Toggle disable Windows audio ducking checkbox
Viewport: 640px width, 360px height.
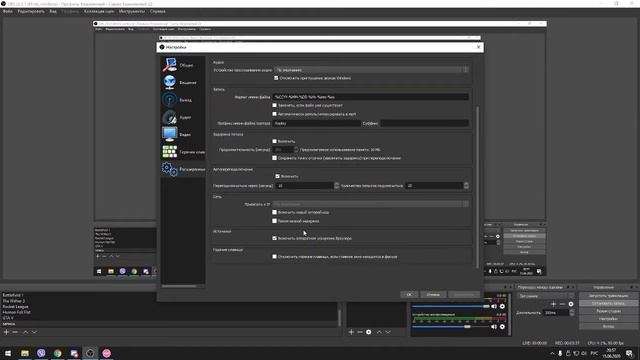pos(276,78)
